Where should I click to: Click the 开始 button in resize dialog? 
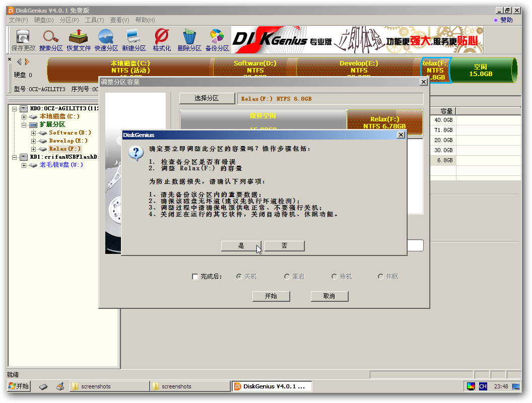point(271,296)
